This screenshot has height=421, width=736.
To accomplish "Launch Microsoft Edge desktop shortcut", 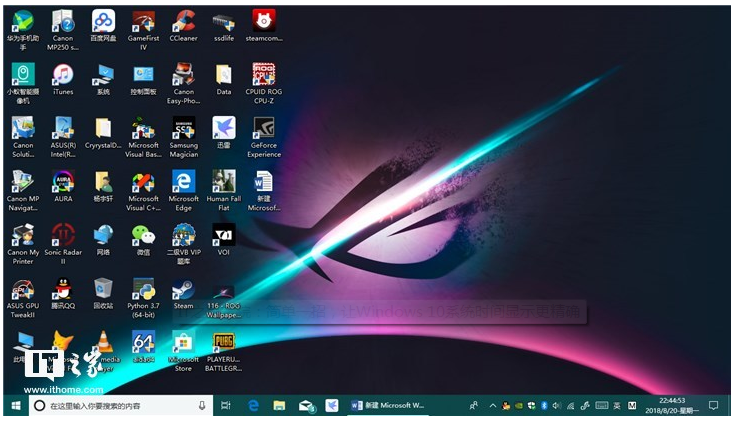I will 184,191.
